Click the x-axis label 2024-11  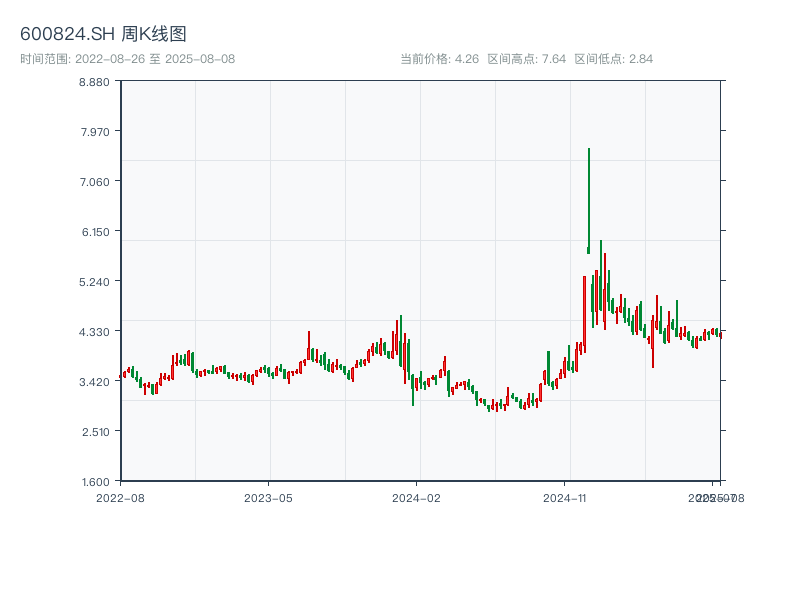(x=564, y=498)
